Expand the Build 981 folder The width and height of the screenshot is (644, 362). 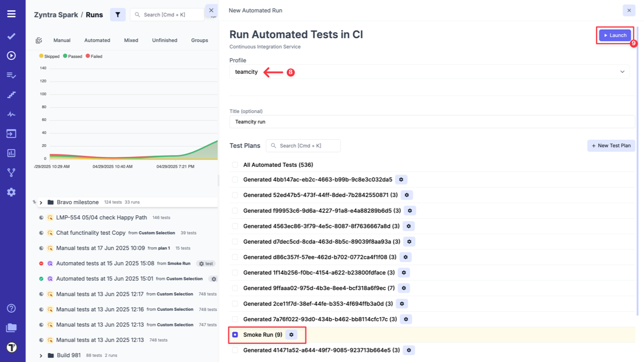click(x=41, y=355)
